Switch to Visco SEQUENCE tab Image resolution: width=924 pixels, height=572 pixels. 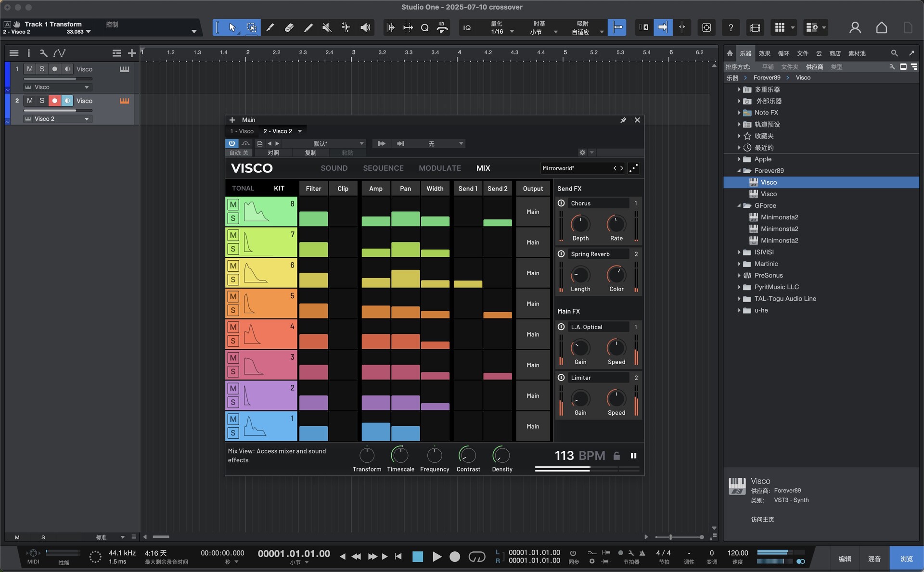383,168
